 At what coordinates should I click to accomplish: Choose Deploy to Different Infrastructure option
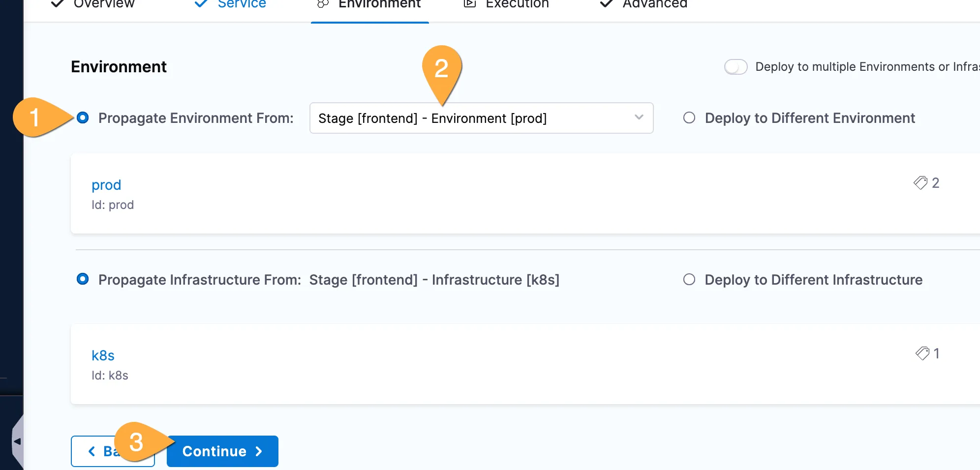pyautogui.click(x=689, y=280)
